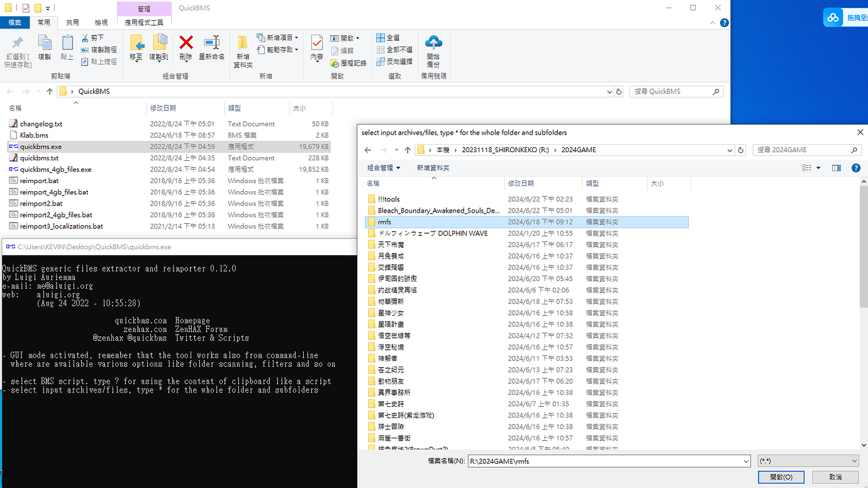Open the 組合管理 dropdown in file dialog

coord(384,168)
